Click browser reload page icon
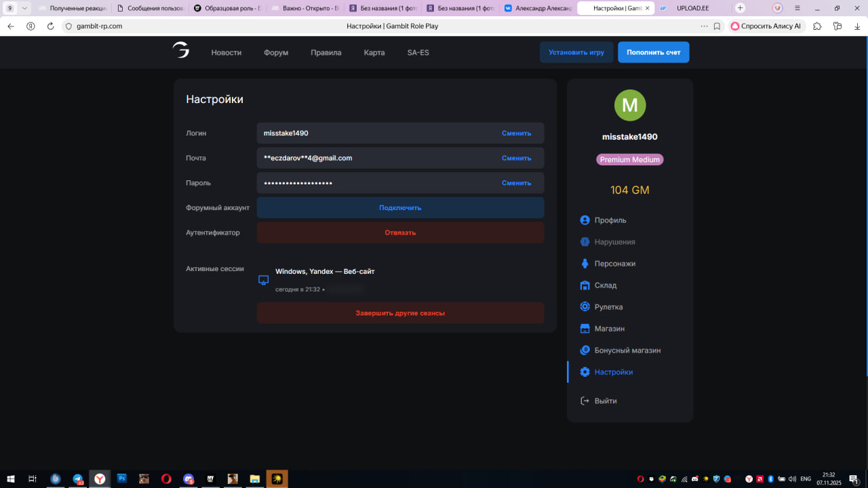Viewport: 868px width, 488px height. point(50,26)
